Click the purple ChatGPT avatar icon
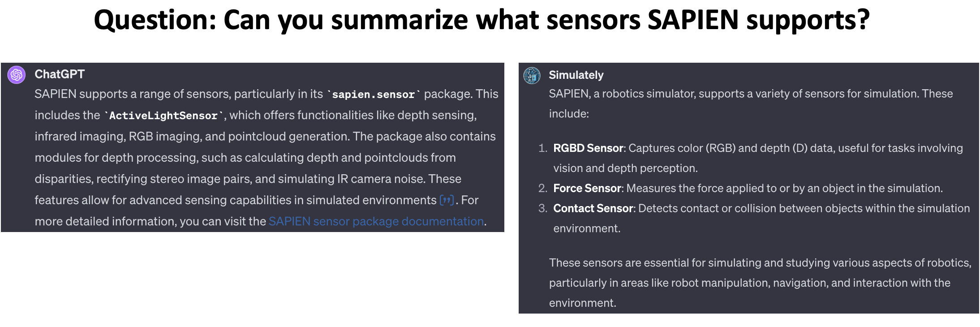980x327 pixels. pos(17,75)
